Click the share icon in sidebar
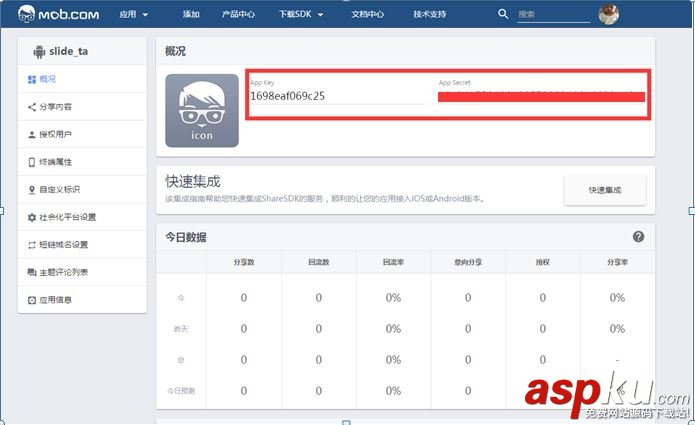The width and height of the screenshot is (695, 425). 32,107
